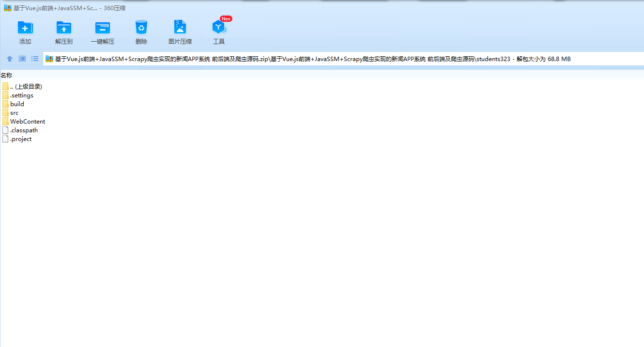Image resolution: width=644 pixels, height=347 pixels.
Task: Click the zip archive icon in path bar
Action: (49, 59)
